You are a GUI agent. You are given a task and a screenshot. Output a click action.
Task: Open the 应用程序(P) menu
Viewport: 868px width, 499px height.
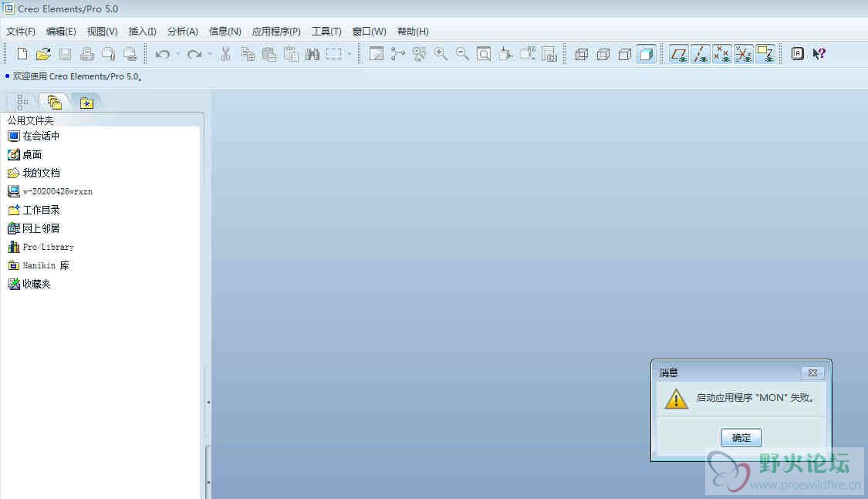pos(276,32)
